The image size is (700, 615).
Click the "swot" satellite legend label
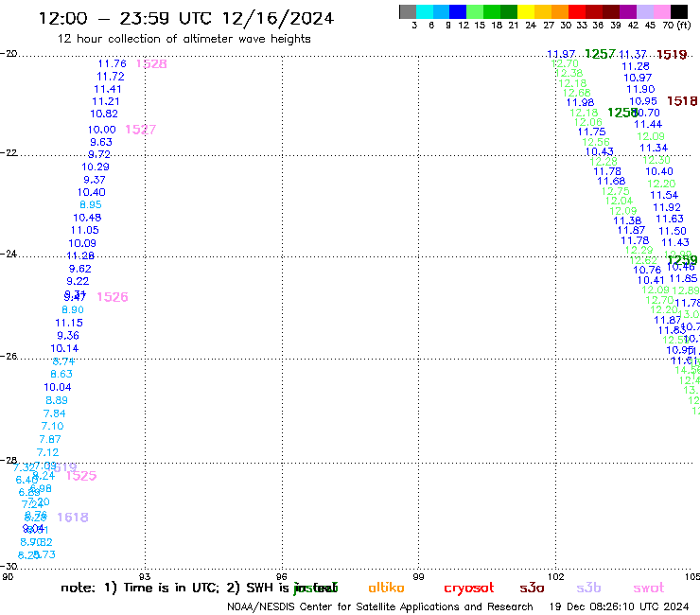[x=649, y=588]
